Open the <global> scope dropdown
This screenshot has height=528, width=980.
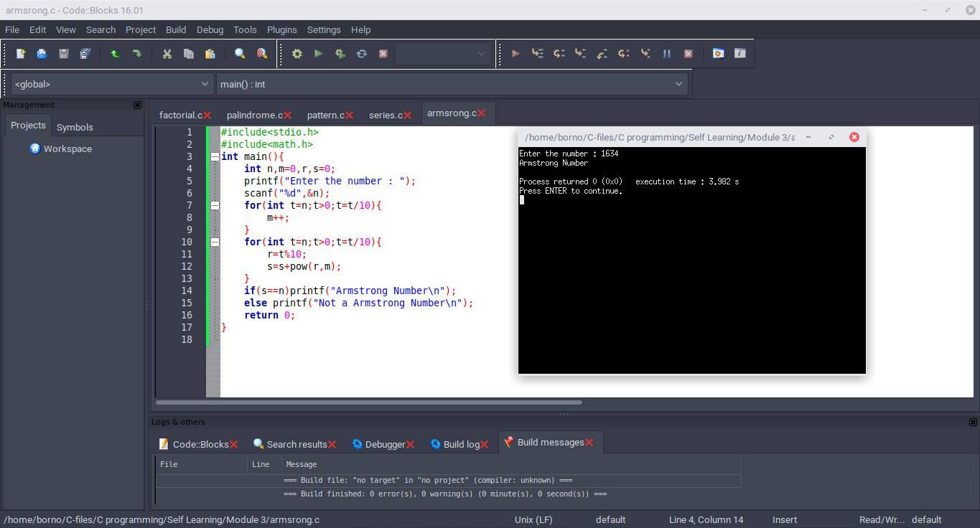click(x=112, y=84)
